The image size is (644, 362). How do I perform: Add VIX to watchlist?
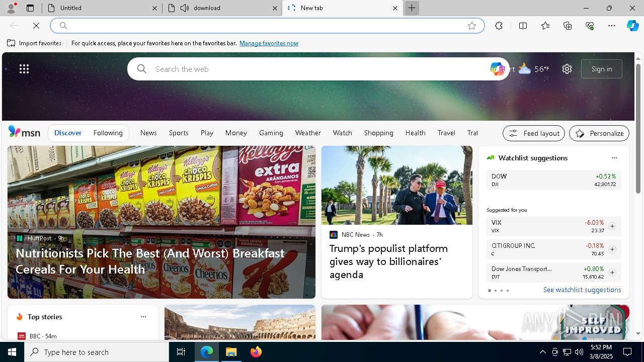point(612,226)
